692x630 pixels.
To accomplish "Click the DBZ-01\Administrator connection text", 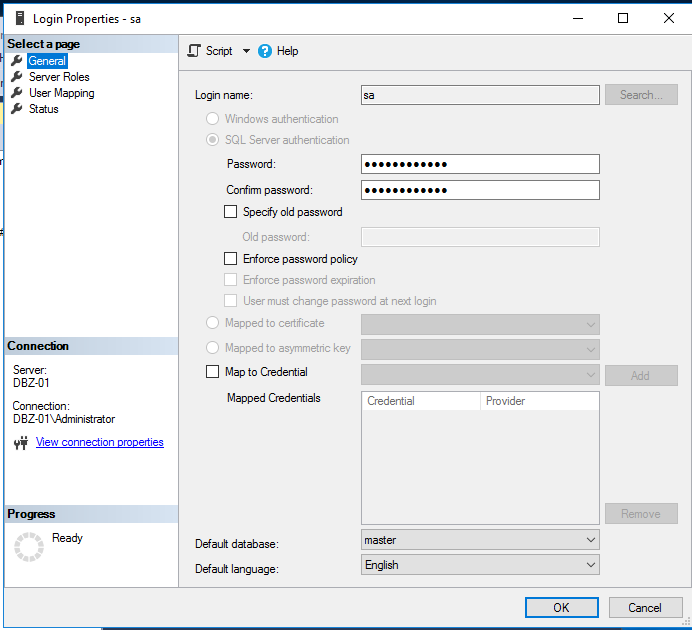I will pyautogui.click(x=64, y=419).
